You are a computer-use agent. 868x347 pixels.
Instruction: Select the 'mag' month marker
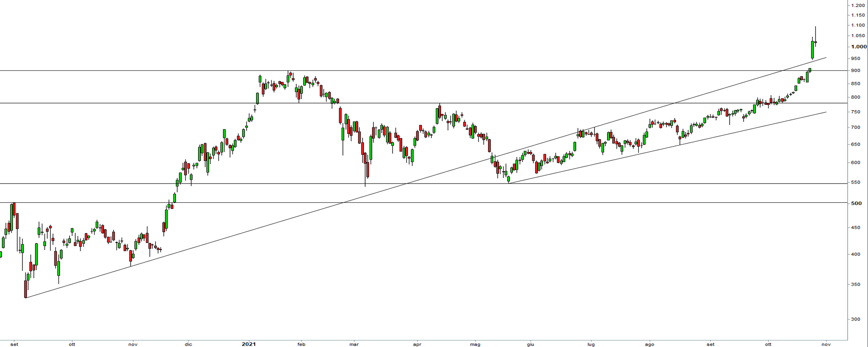pos(475,344)
